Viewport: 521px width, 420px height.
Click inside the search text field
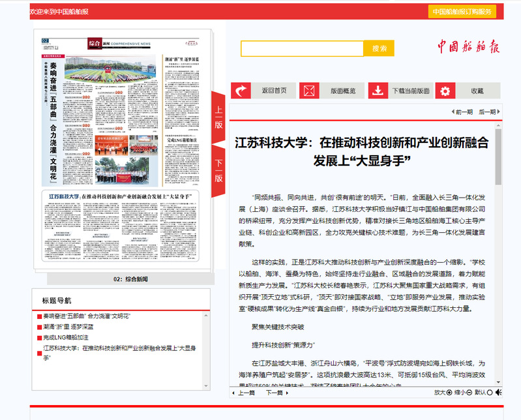302,48
